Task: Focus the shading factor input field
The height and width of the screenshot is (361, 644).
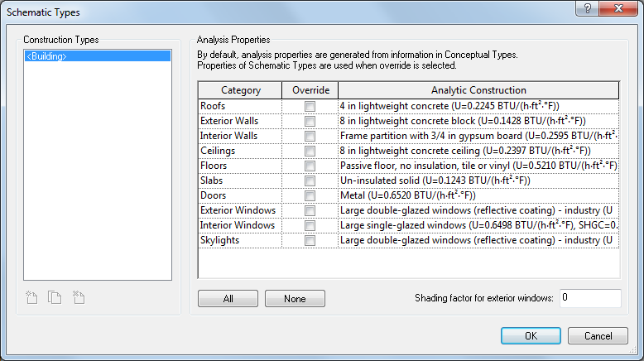Action: (x=589, y=297)
